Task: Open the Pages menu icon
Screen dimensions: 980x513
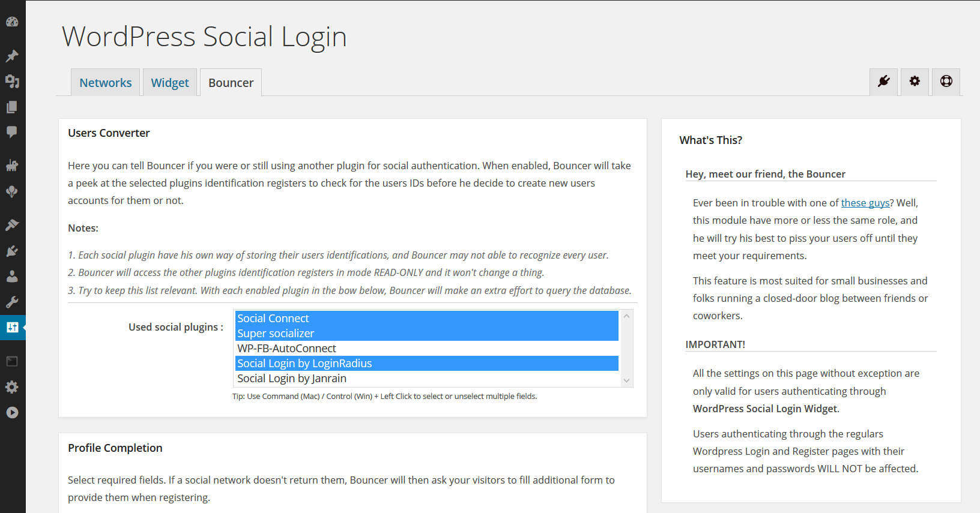Action: [x=12, y=107]
